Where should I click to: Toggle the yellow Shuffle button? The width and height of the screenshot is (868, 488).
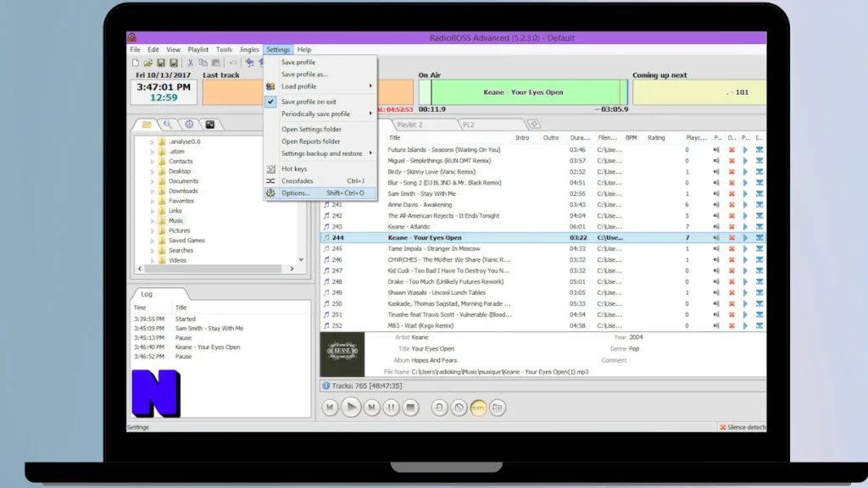tap(478, 408)
